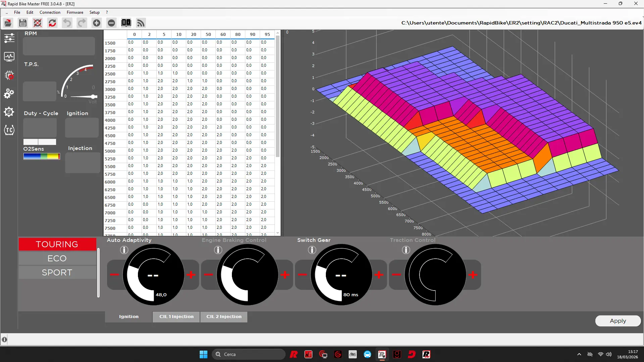Open the Windows Start menu
644x362 pixels.
[x=203, y=354]
